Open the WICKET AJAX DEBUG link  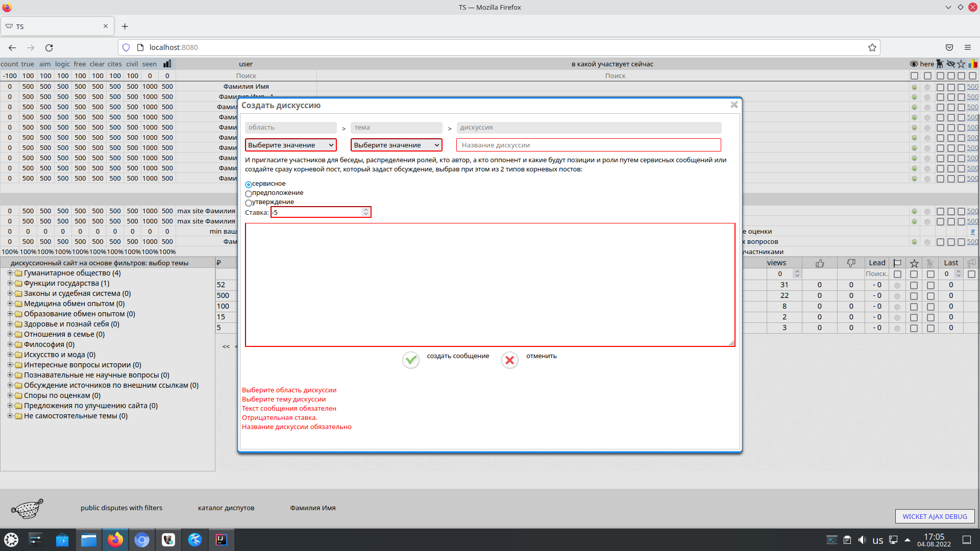tap(935, 516)
